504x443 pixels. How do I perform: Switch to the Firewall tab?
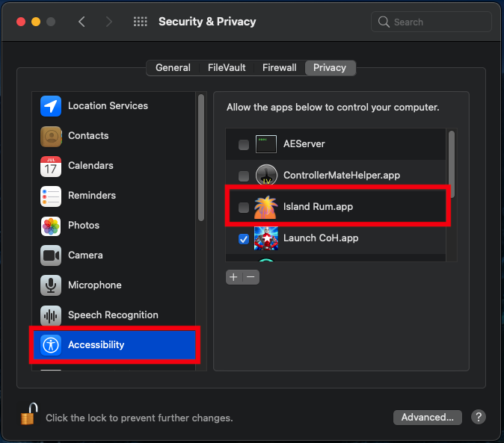pos(280,68)
